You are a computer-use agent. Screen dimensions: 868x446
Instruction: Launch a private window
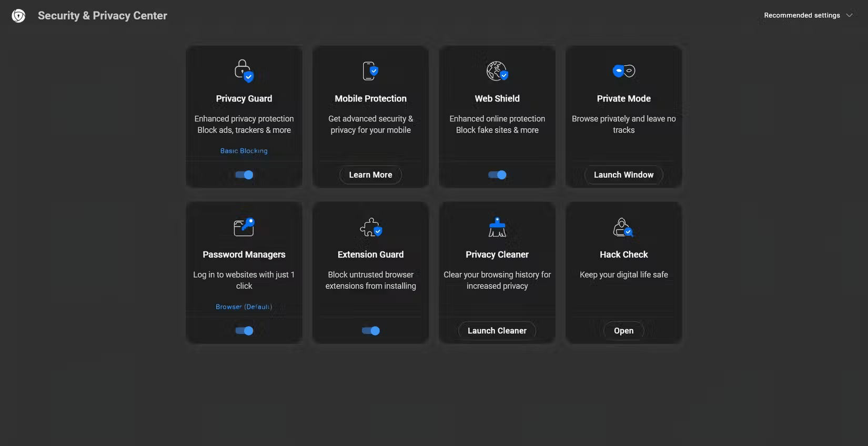click(x=624, y=175)
